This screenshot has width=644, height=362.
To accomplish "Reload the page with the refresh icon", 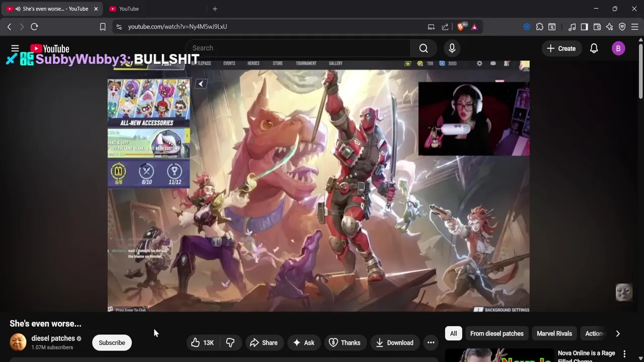I will click(x=34, y=27).
